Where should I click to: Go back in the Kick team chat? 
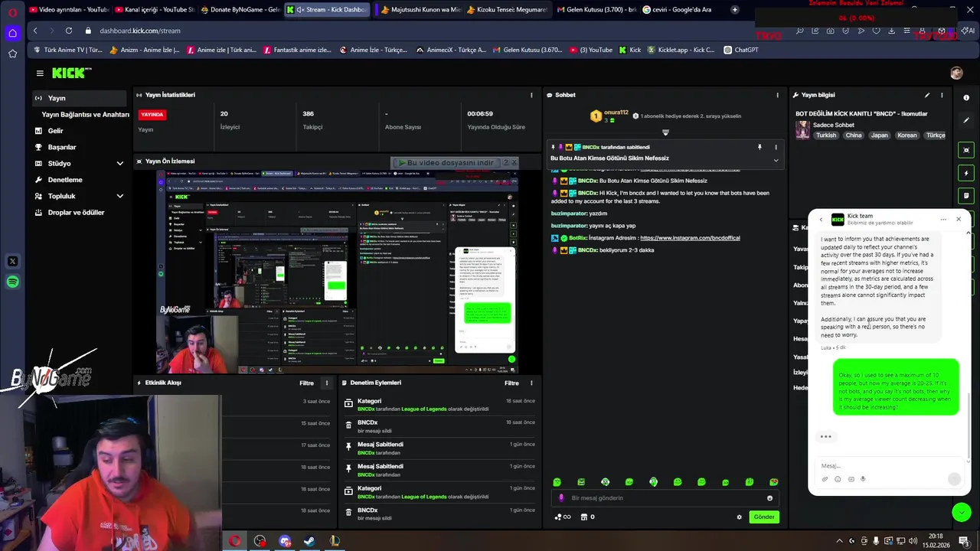pyautogui.click(x=821, y=220)
